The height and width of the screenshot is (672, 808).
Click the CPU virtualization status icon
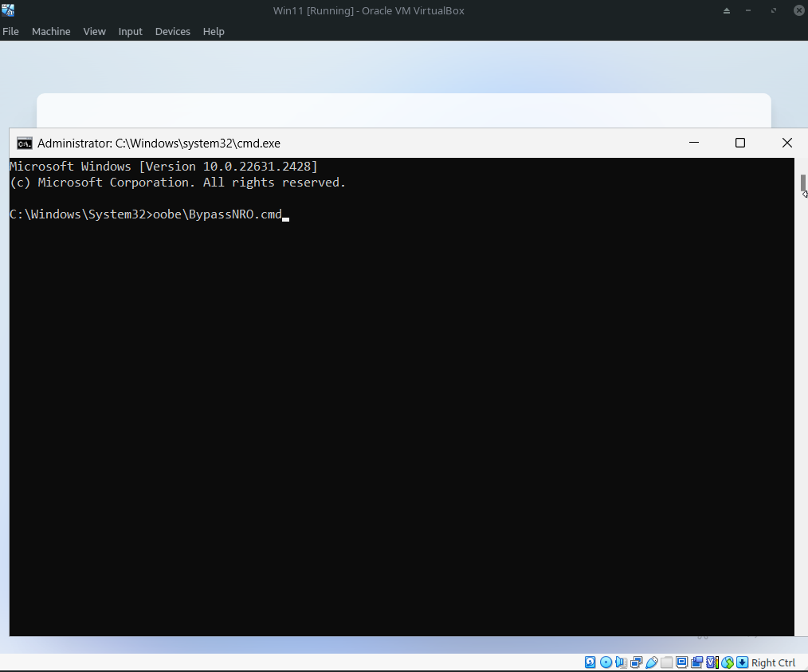pyautogui.click(x=712, y=662)
